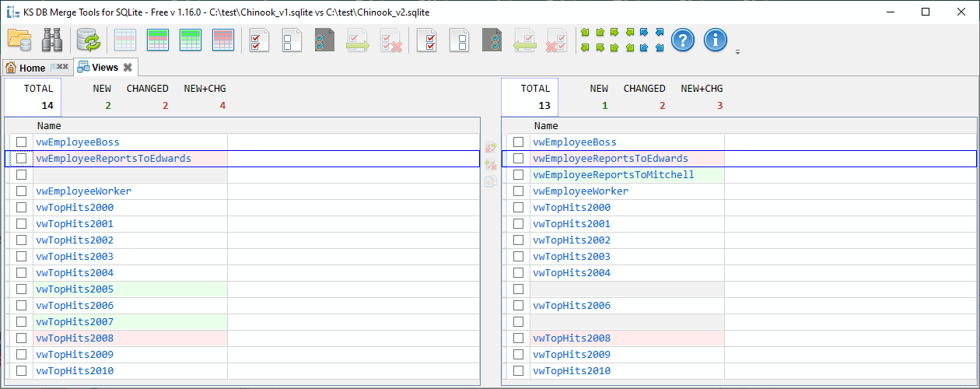
Task: Click the first red X delete checklist icon
Action: tap(390, 40)
